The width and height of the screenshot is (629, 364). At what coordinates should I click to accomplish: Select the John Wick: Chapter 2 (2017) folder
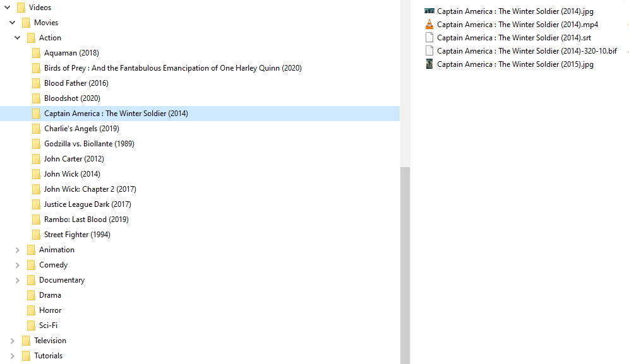point(90,189)
